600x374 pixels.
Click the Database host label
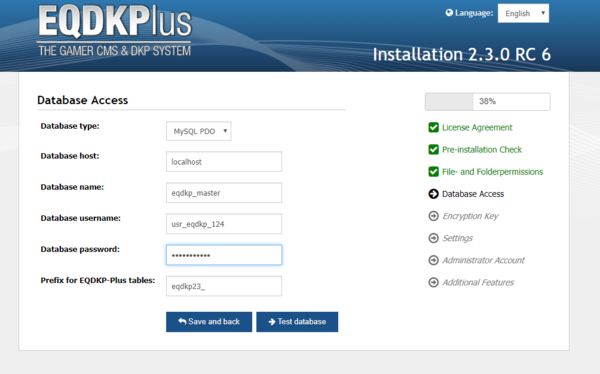tap(70, 156)
